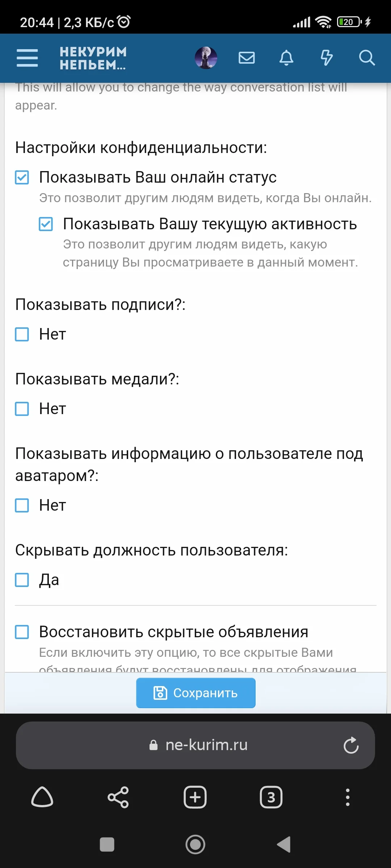Open the notifications bell icon
Viewport: 391px width, 868px height.
286,58
